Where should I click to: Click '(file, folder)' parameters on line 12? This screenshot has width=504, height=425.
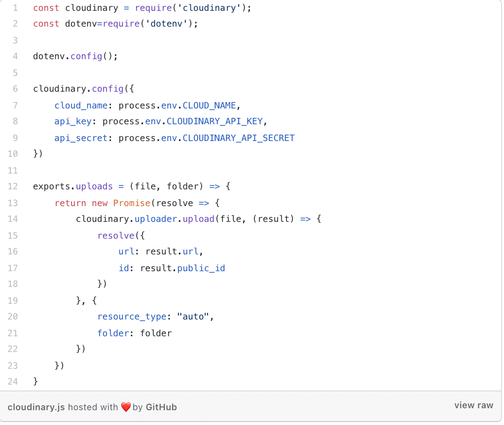(167, 186)
